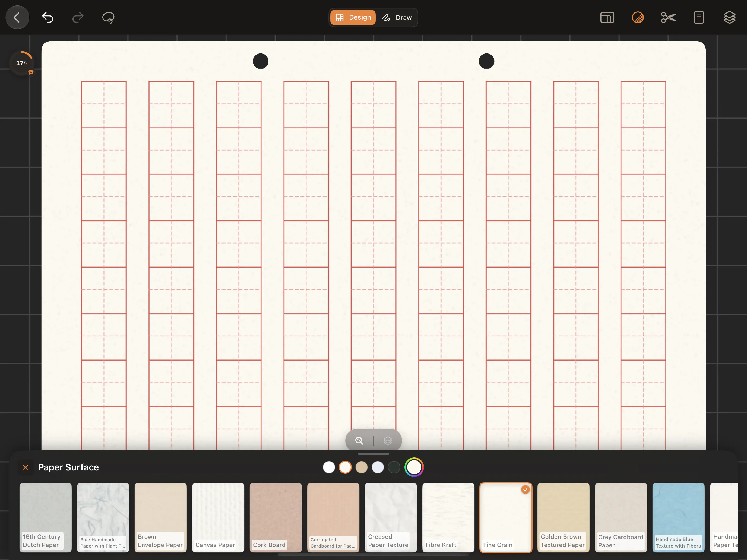Pick the tan paper color swatch
Screen dimensions: 747x560
361,467
